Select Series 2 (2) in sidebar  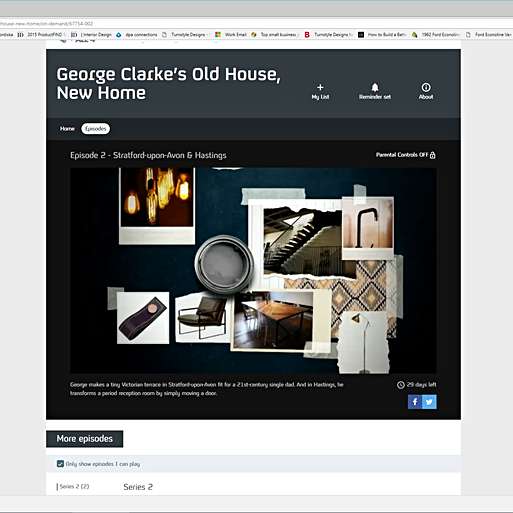74,486
